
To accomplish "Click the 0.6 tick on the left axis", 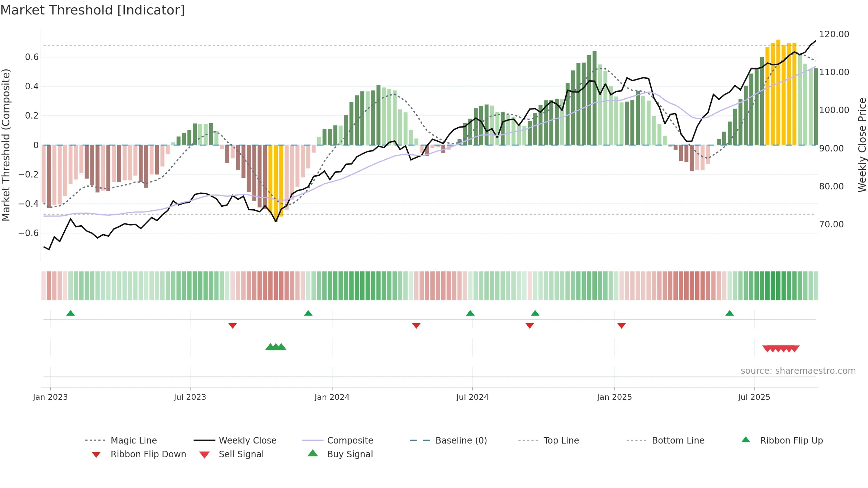I will (32, 57).
